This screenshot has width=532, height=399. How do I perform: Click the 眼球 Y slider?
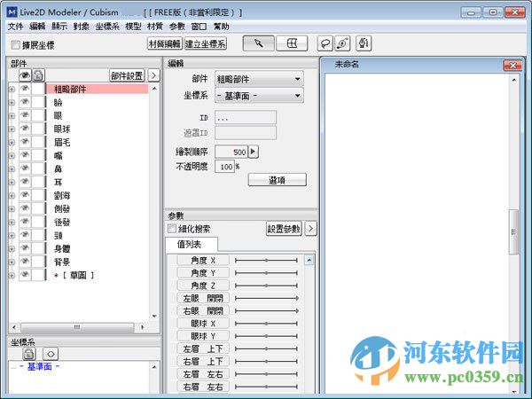[x=266, y=336]
